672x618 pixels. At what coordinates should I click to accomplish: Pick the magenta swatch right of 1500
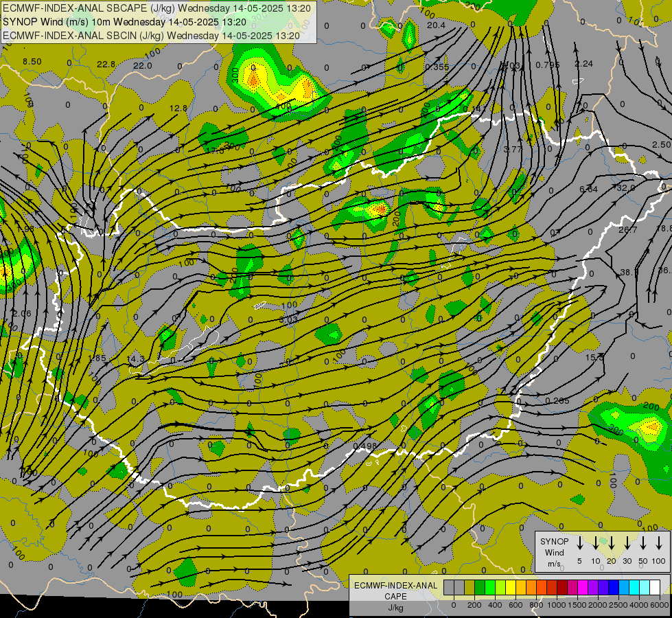[583, 587]
